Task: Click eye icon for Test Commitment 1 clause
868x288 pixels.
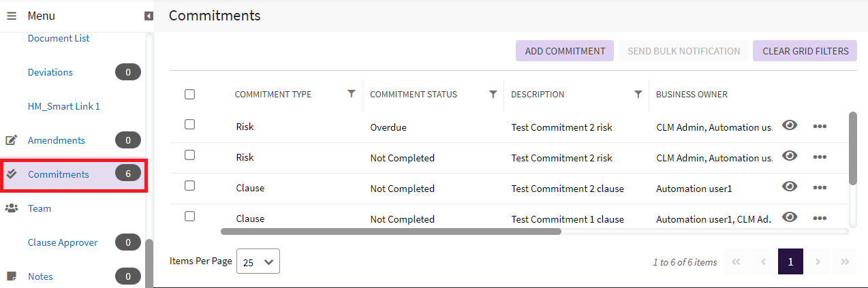Action: [x=790, y=217]
